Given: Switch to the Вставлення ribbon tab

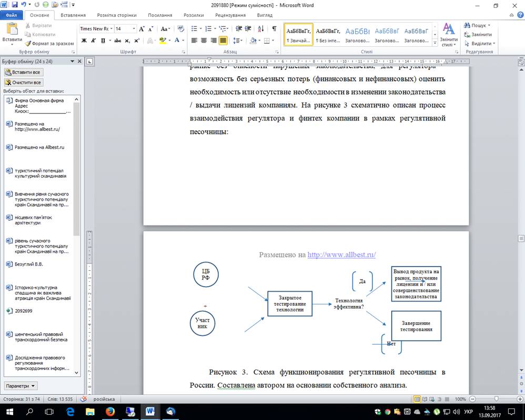Looking at the screenshot, I should pos(73,15).
